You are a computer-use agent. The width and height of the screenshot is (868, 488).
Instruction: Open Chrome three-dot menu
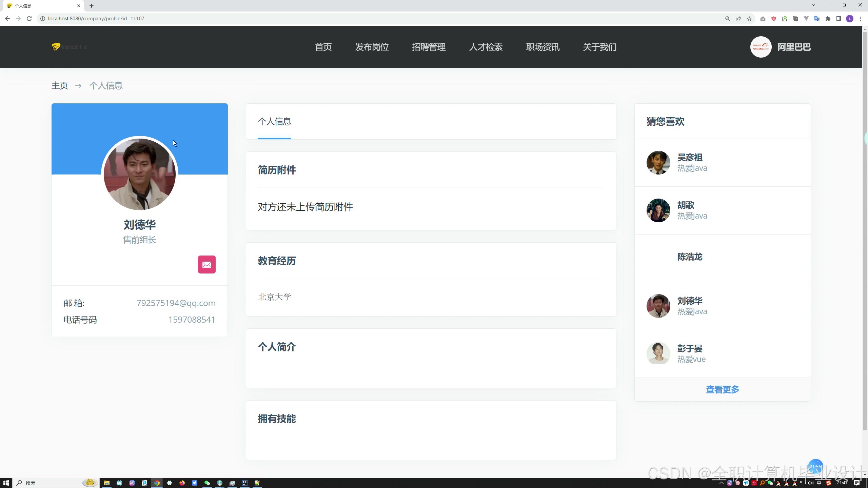861,19
